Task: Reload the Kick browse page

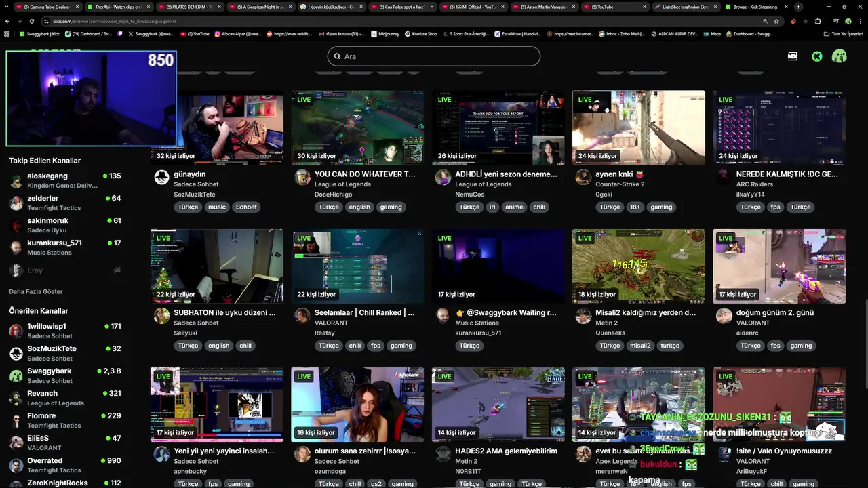Action: coord(31,21)
